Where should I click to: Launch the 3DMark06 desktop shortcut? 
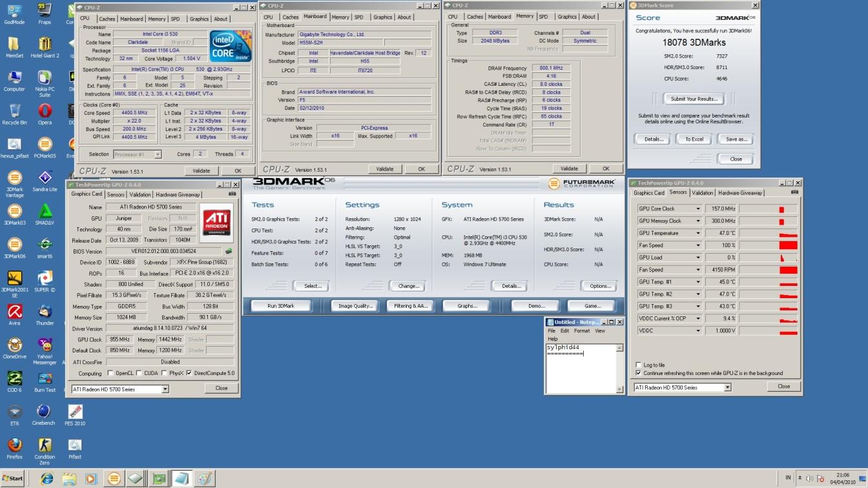[14, 249]
